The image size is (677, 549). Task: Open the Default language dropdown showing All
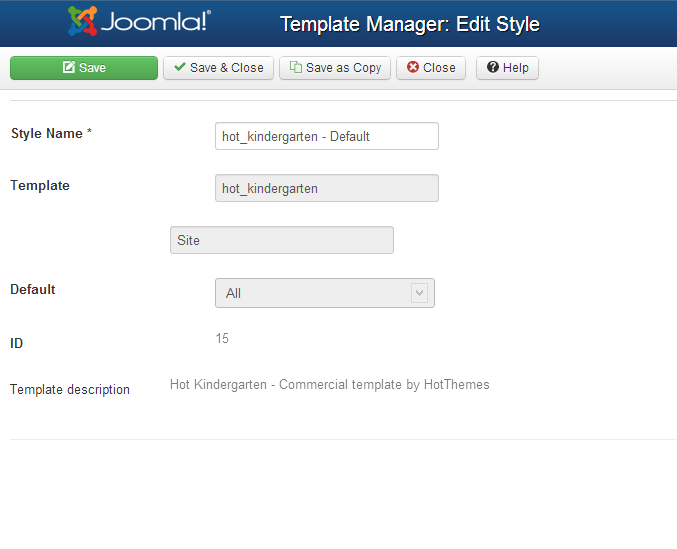(325, 293)
